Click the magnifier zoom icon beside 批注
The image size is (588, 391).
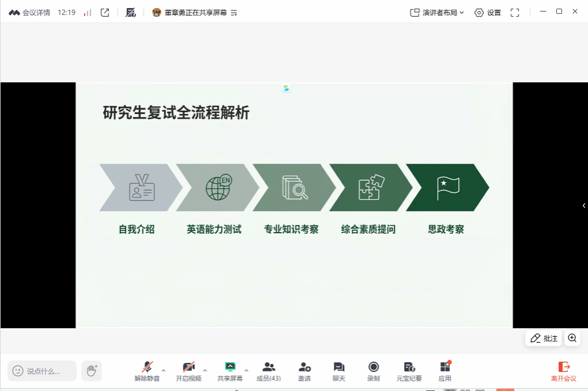tap(572, 338)
